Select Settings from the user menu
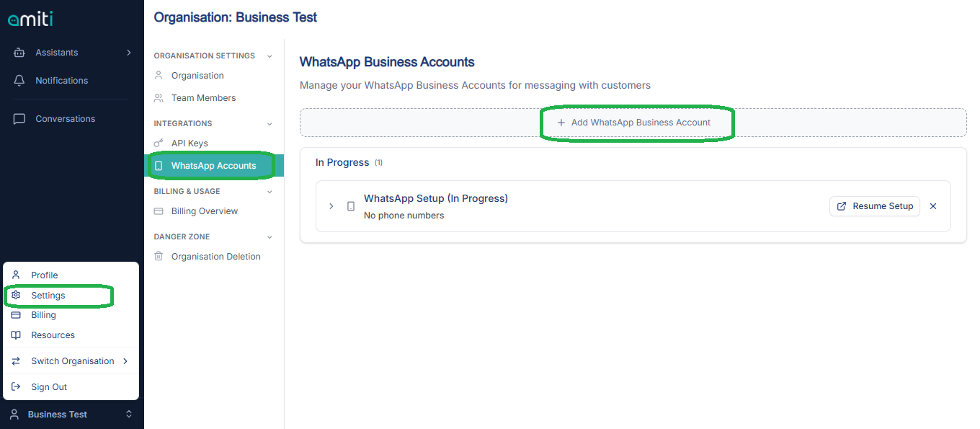980x429 pixels. point(48,296)
